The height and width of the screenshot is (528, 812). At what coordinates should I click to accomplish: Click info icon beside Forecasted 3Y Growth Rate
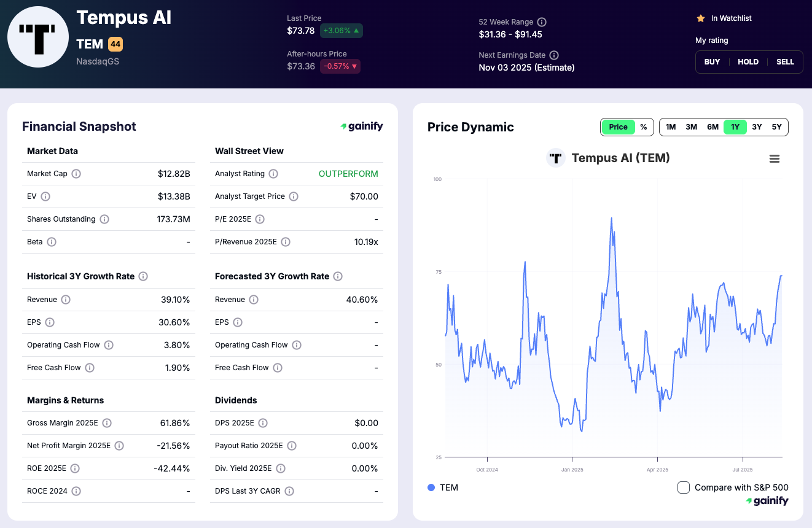[x=338, y=276]
